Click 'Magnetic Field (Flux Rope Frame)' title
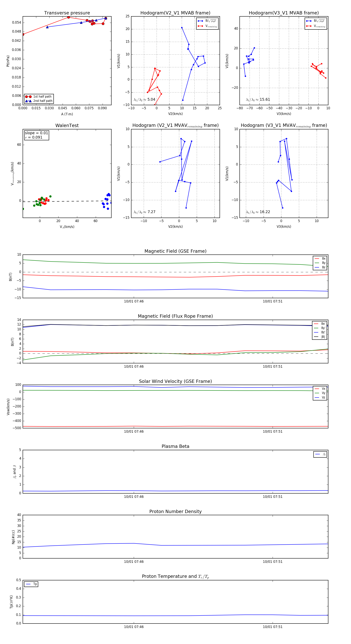 pos(175,316)
